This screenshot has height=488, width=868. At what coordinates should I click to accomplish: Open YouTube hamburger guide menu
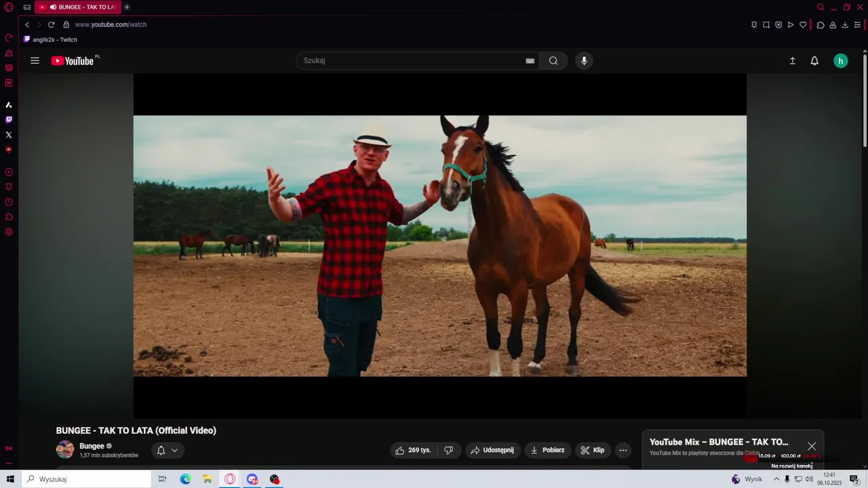click(35, 60)
